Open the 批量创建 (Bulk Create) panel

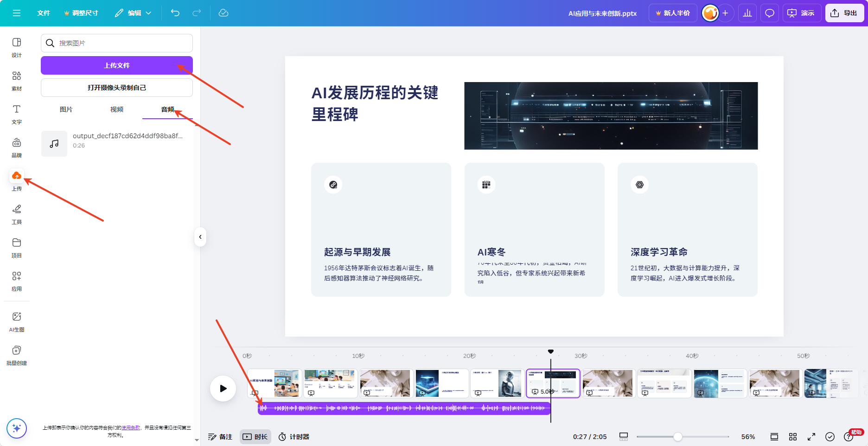[17, 354]
